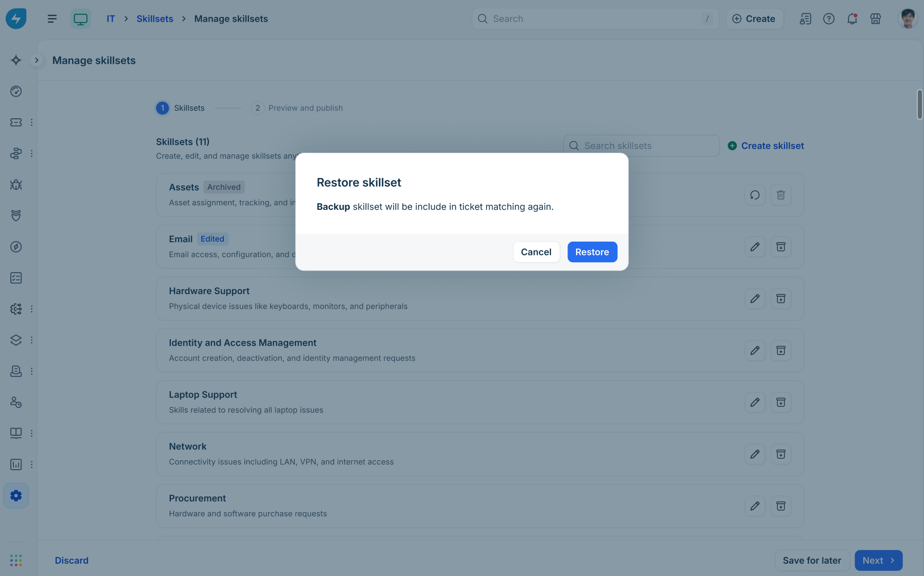The width and height of the screenshot is (924, 576).
Task: Archive the Laptop Support skillset
Action: [781, 402]
